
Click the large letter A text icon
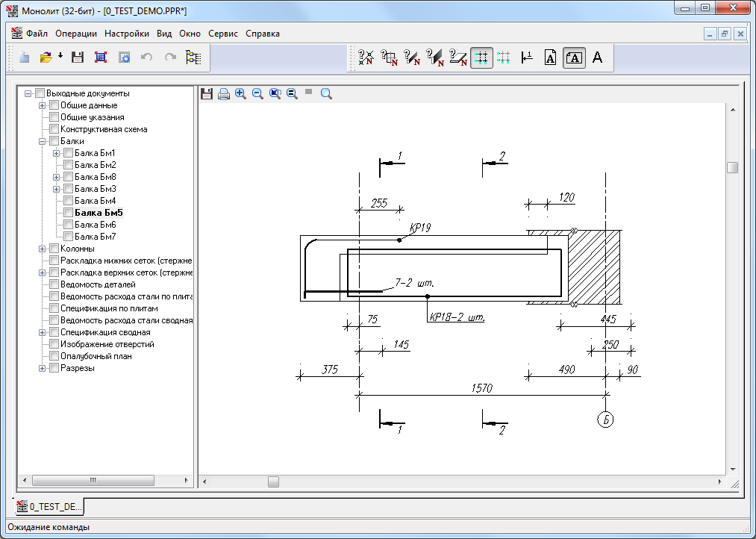point(597,57)
